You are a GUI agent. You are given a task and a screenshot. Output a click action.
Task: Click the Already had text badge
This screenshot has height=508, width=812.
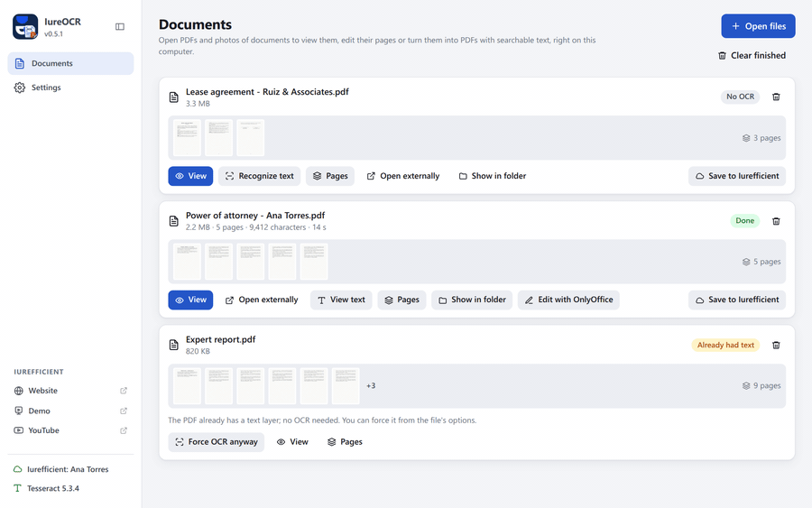click(725, 345)
